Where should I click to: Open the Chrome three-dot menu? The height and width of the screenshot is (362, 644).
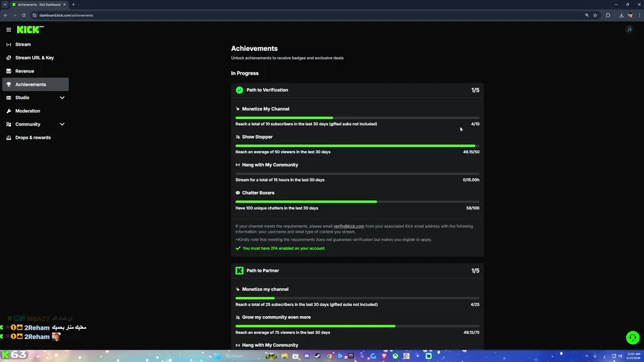click(639, 15)
